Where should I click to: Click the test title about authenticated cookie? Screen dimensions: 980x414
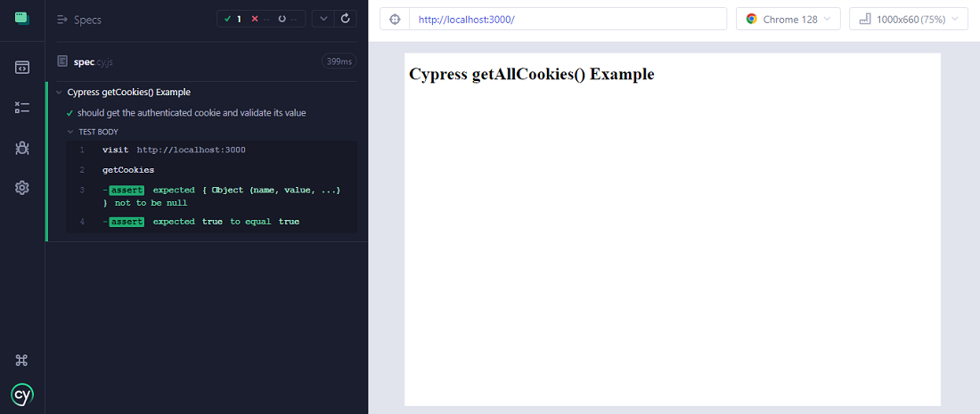coord(192,114)
